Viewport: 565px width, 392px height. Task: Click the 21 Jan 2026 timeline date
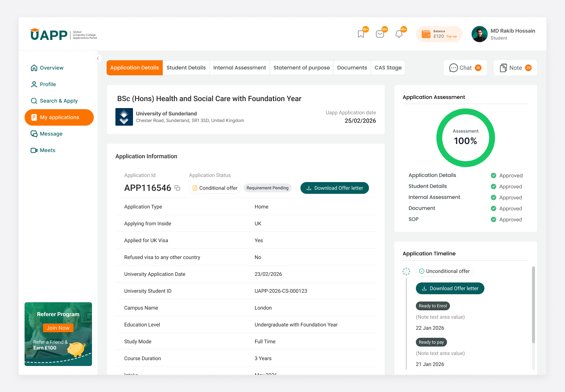coord(430,364)
